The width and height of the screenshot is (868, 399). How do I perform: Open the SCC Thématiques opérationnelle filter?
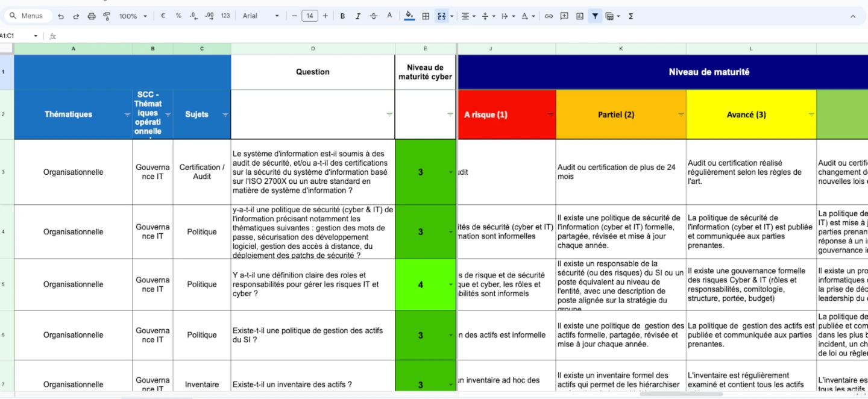click(x=168, y=115)
